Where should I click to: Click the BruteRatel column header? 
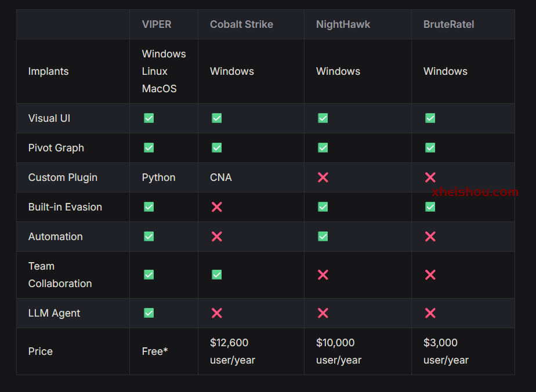tap(448, 24)
